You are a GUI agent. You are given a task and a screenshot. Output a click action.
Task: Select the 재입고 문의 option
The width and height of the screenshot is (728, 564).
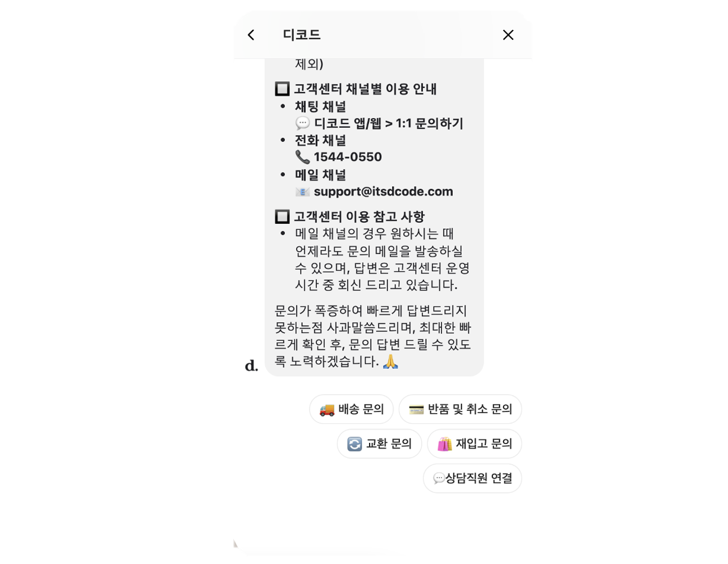474,444
